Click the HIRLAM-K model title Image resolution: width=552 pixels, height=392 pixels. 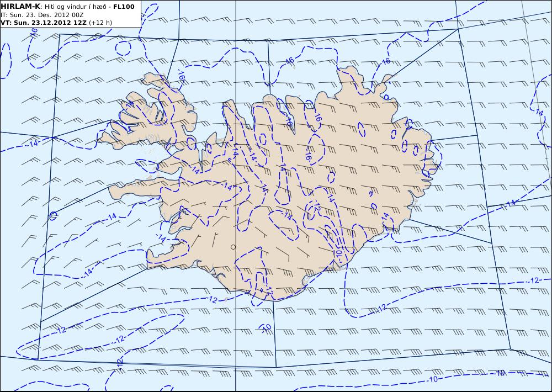20,7
